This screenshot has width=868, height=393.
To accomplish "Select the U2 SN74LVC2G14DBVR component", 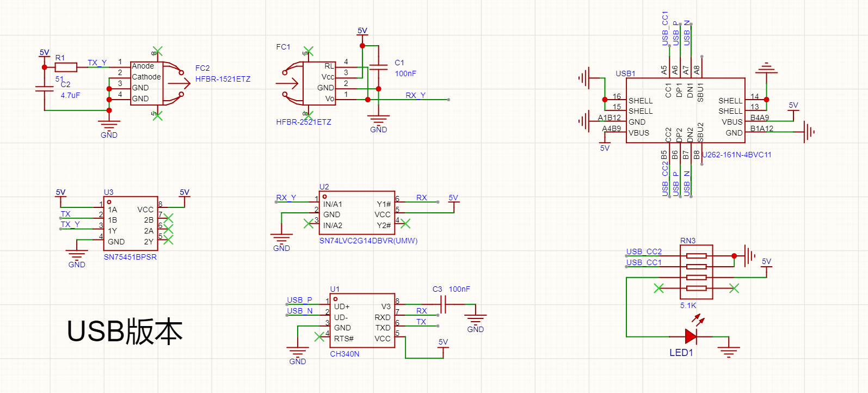I will [x=357, y=213].
